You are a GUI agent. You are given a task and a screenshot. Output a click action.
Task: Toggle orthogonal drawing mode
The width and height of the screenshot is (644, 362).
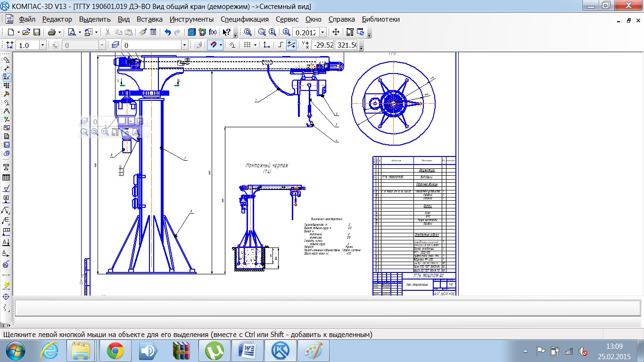280,45
